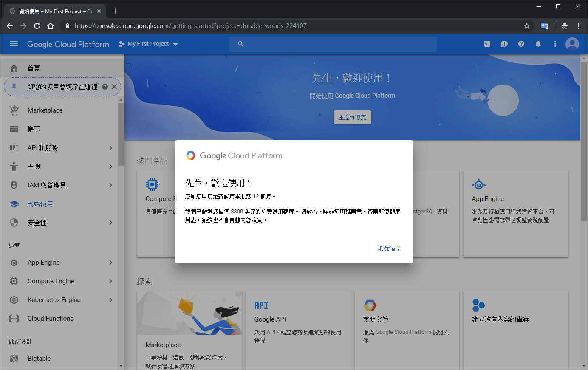Close the My First Project tab
The width and height of the screenshot is (588, 370).
(x=99, y=11)
